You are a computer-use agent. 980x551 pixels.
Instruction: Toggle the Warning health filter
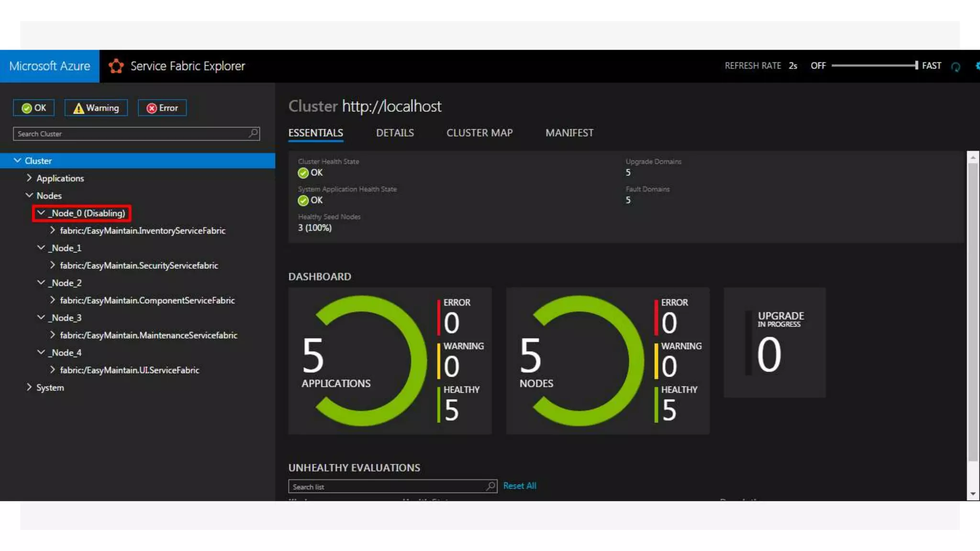(x=96, y=108)
